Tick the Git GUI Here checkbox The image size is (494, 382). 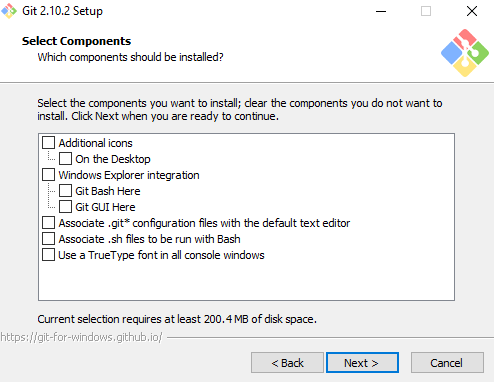point(65,207)
